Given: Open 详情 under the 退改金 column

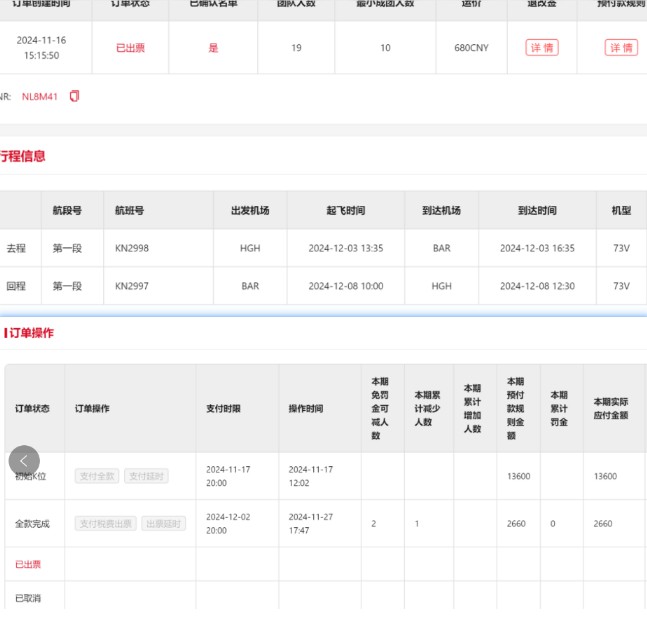Looking at the screenshot, I should 541,48.
